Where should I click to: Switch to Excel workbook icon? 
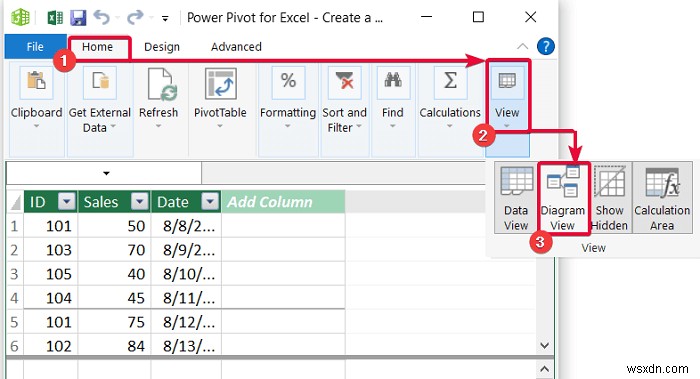(x=54, y=17)
